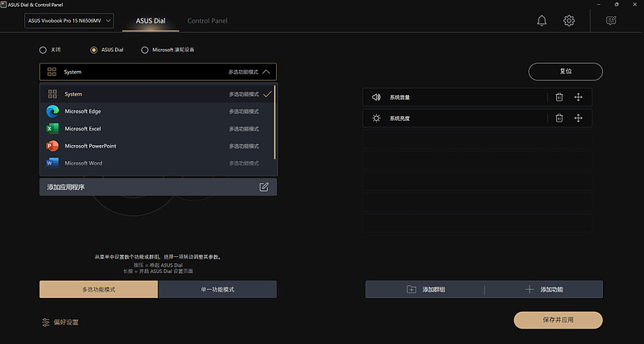The height and width of the screenshot is (344, 644).
Task: Click the Microsoft Edge app icon
Action: 52,111
